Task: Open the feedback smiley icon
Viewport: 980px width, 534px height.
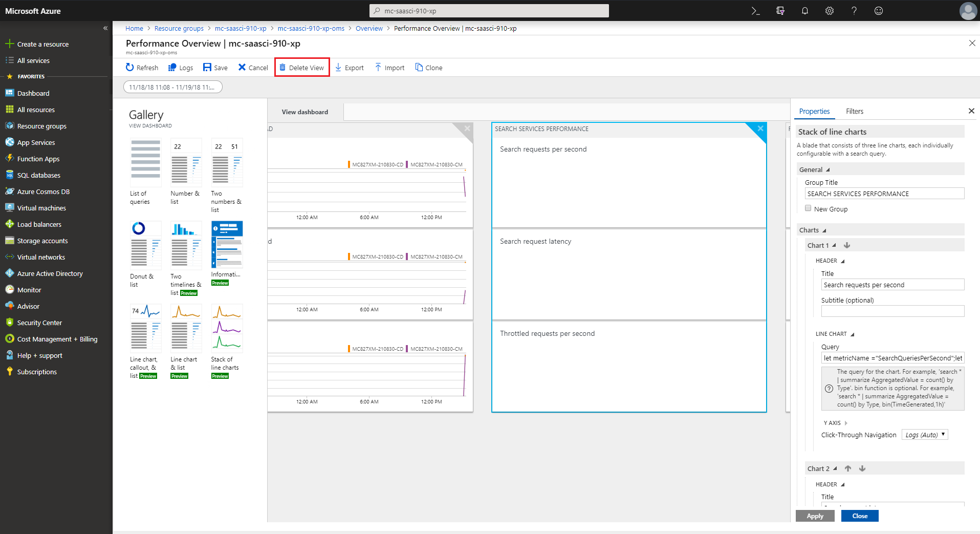Action: click(879, 11)
